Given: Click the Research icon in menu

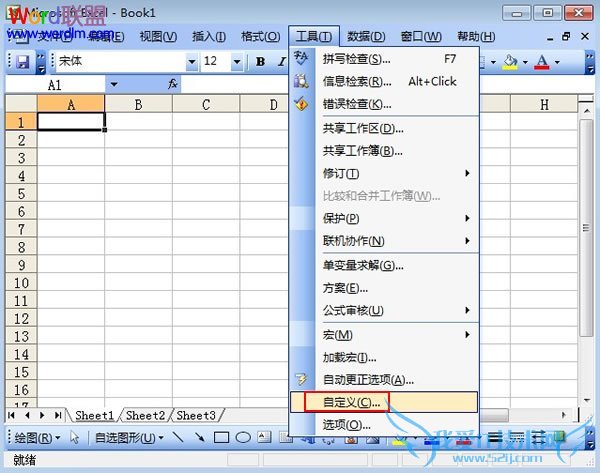Looking at the screenshot, I should 301,81.
